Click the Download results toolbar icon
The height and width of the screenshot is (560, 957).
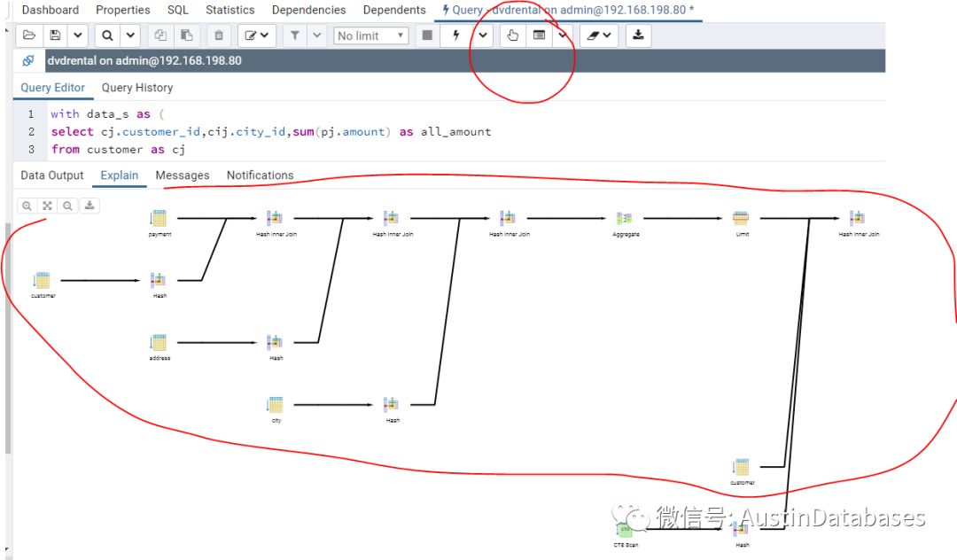[638, 35]
